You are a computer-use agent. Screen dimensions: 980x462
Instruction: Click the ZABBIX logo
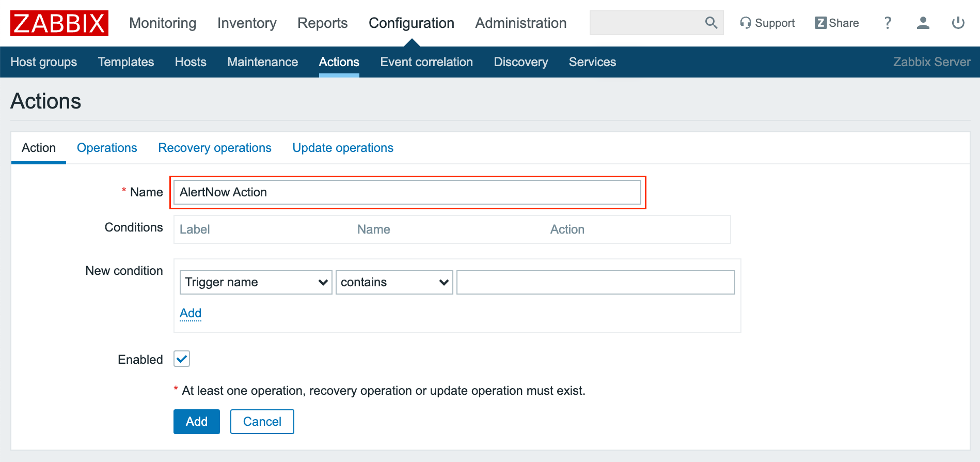[x=59, y=23]
